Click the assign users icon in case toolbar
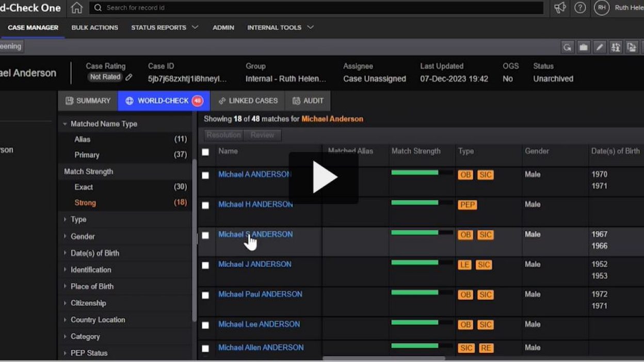Viewport: 644px width, 362px height. coord(616,47)
